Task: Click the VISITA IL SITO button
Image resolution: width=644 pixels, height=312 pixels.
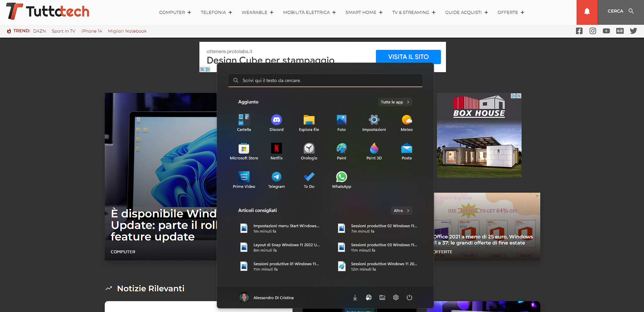Action: (x=408, y=57)
